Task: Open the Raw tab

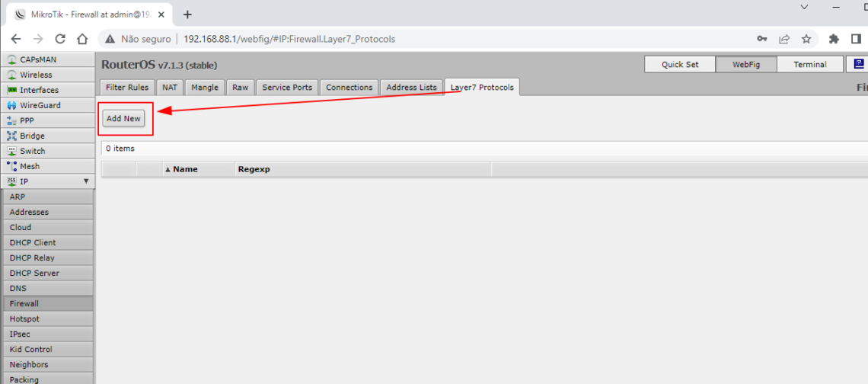Action: [241, 87]
